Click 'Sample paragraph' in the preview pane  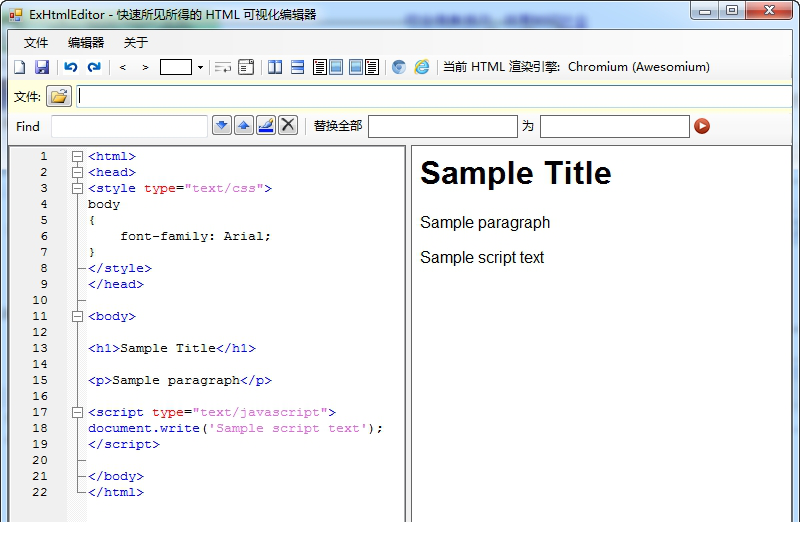[485, 223]
